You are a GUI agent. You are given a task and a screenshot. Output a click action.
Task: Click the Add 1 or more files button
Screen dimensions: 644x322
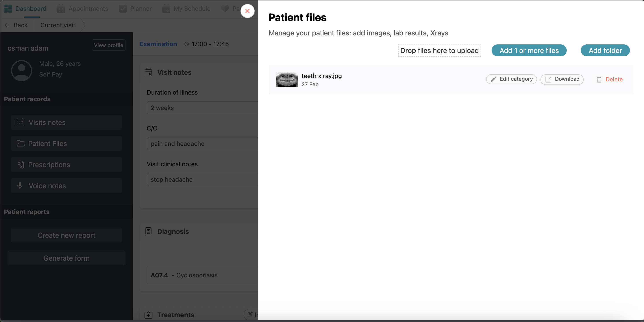(x=529, y=50)
